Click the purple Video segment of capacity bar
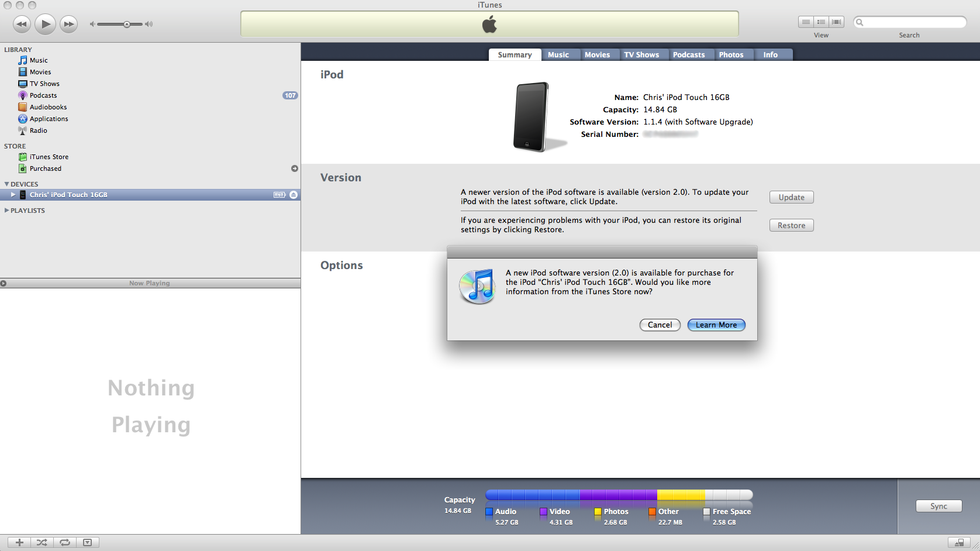The image size is (980, 551). click(618, 495)
